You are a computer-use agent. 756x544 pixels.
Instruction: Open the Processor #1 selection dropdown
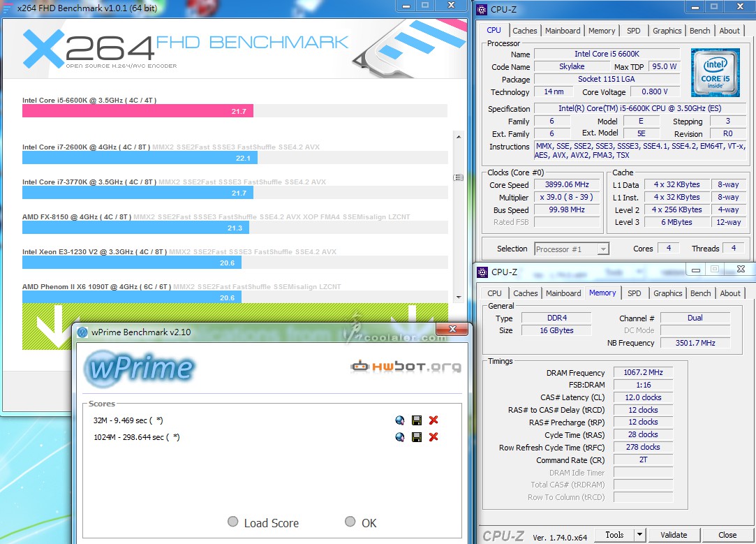coord(572,249)
